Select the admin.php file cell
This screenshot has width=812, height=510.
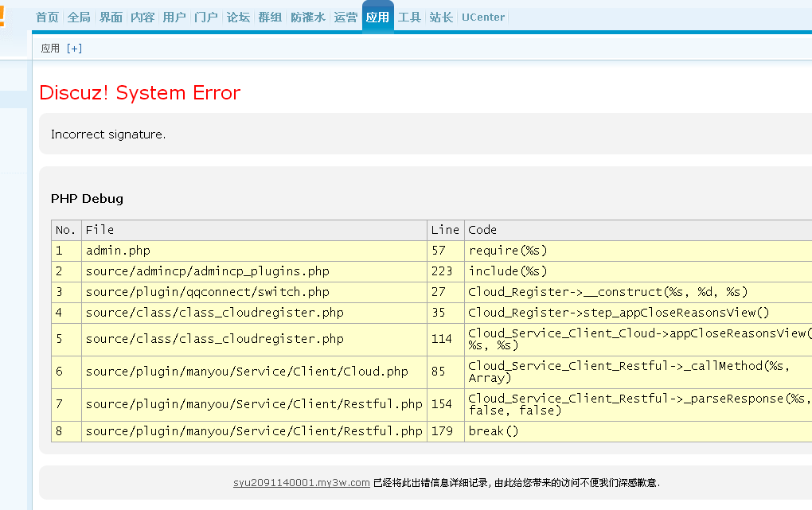click(x=254, y=251)
